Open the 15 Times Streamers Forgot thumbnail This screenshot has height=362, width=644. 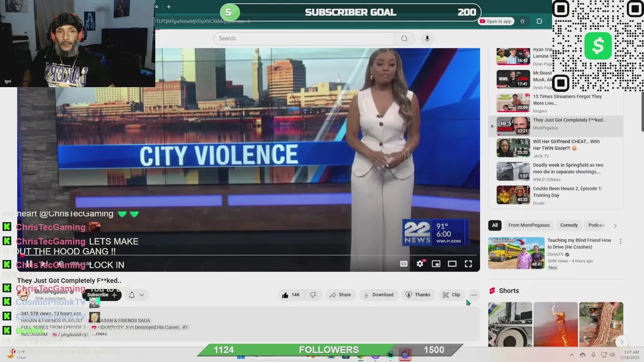pos(513,103)
